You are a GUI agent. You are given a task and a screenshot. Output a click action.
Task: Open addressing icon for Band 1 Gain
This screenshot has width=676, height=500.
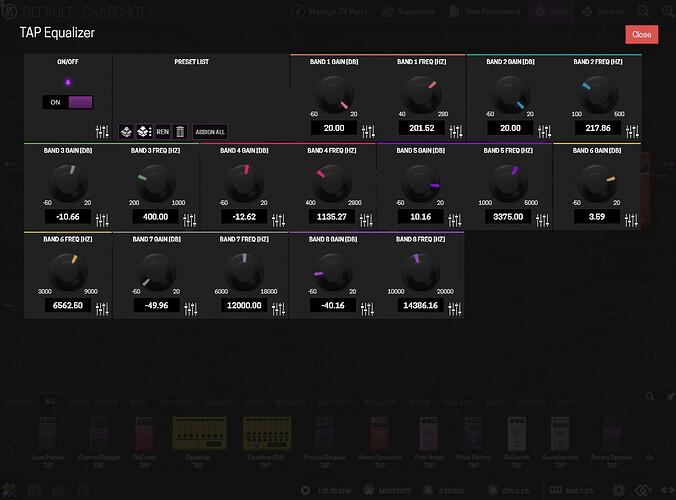pyautogui.click(x=368, y=131)
